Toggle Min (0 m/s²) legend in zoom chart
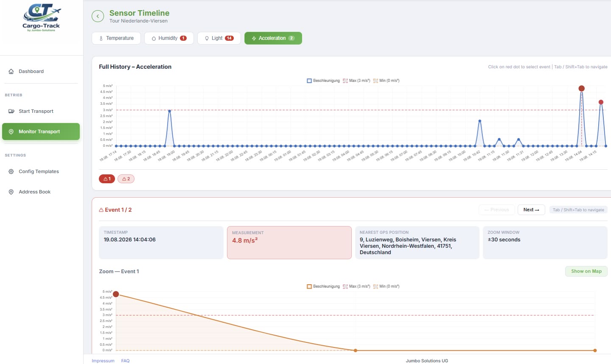 coord(386,286)
